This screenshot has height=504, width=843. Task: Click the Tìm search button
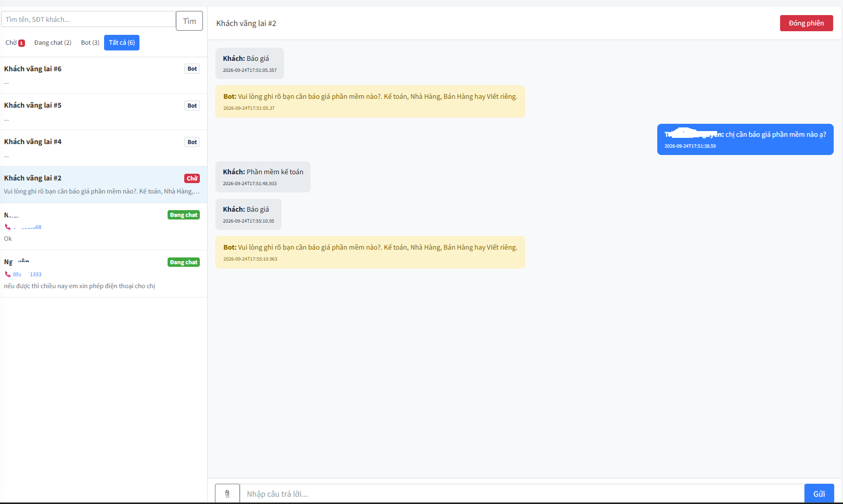[x=189, y=21]
